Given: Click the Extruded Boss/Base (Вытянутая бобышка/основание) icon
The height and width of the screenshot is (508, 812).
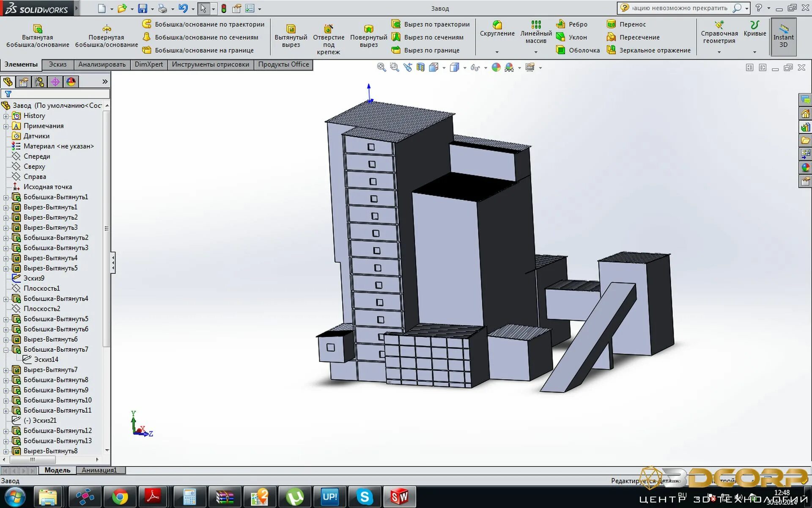Looking at the screenshot, I should [x=37, y=29].
